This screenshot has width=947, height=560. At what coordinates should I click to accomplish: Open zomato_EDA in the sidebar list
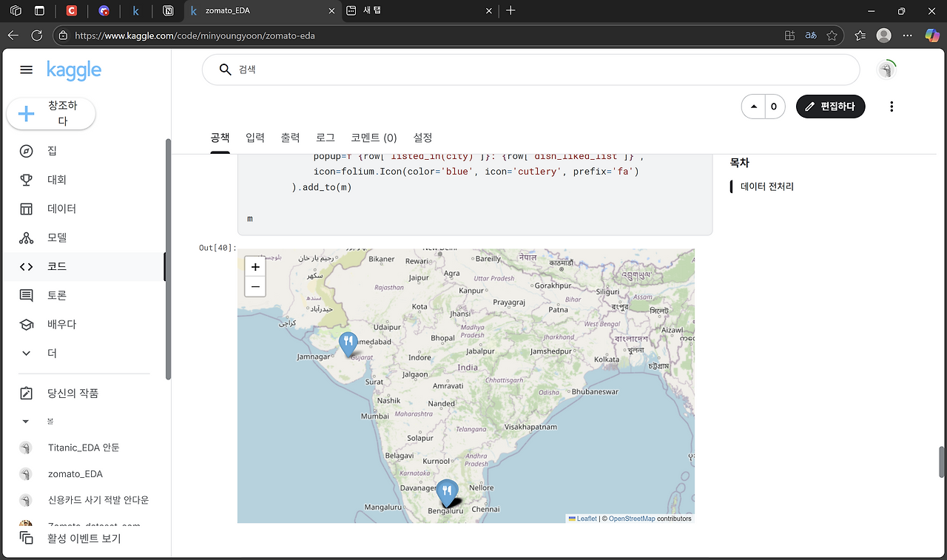pyautogui.click(x=75, y=473)
